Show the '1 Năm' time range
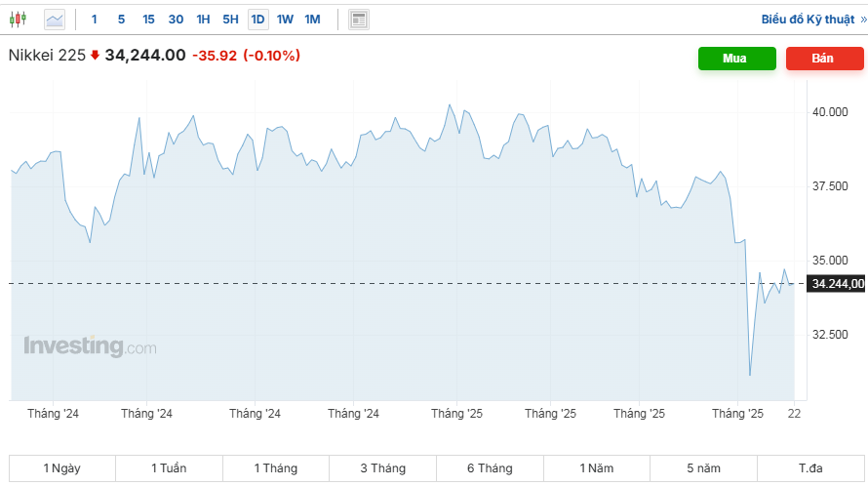This screenshot has height=486, width=868. pos(596,468)
